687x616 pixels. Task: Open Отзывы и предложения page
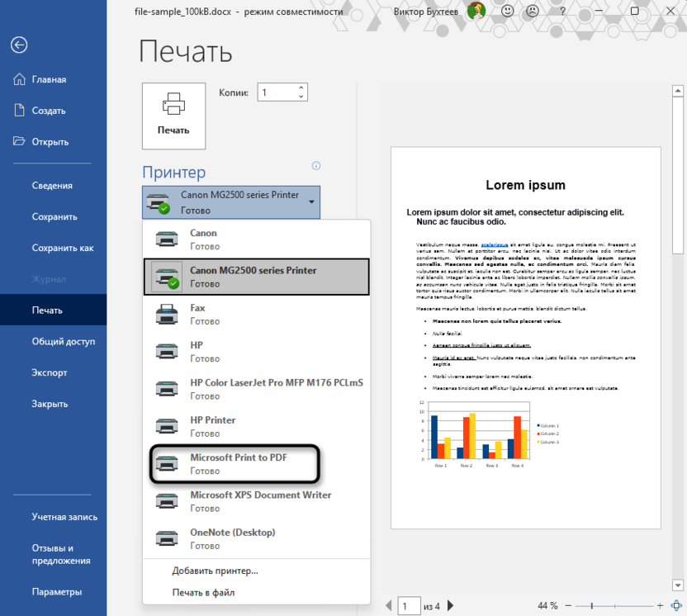(x=61, y=554)
